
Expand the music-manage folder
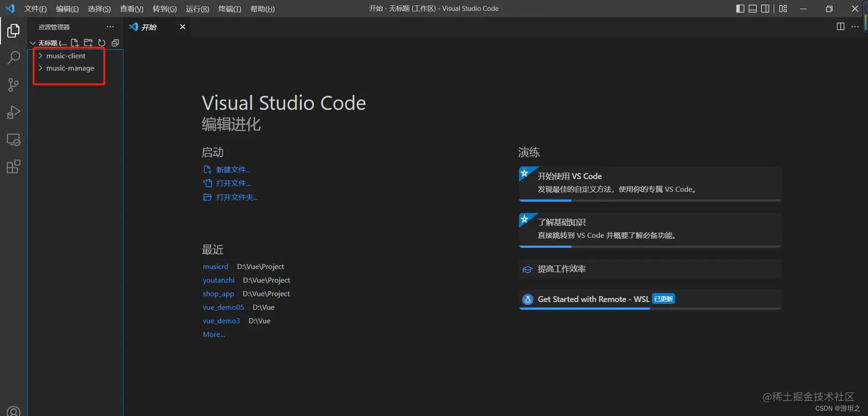click(x=75, y=68)
